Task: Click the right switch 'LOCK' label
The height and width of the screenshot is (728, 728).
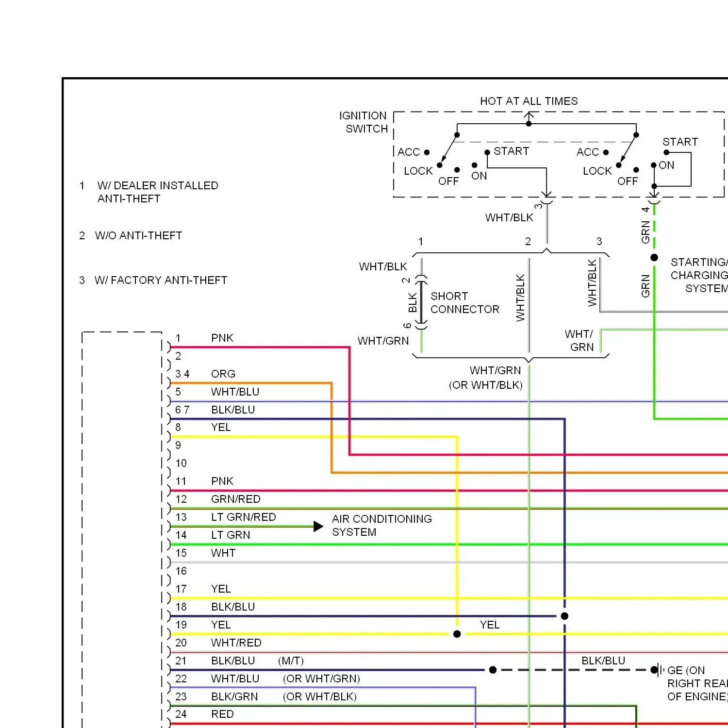Action: point(597,171)
